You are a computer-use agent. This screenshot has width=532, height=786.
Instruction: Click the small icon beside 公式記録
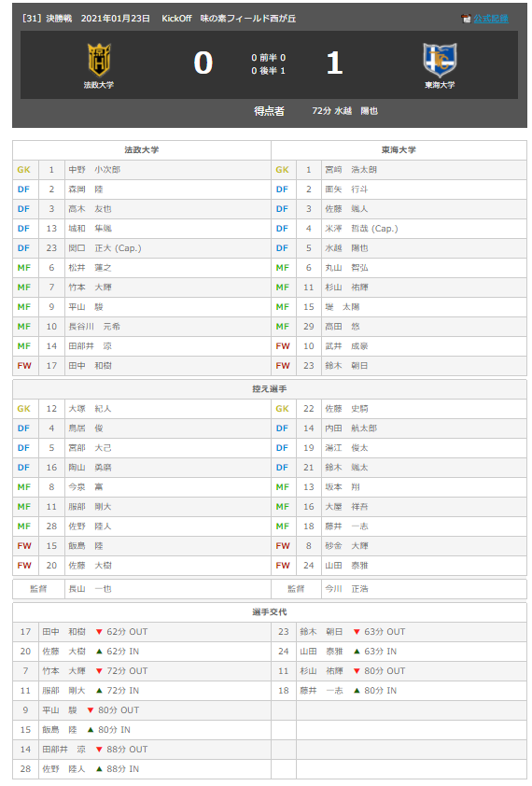pos(466,19)
